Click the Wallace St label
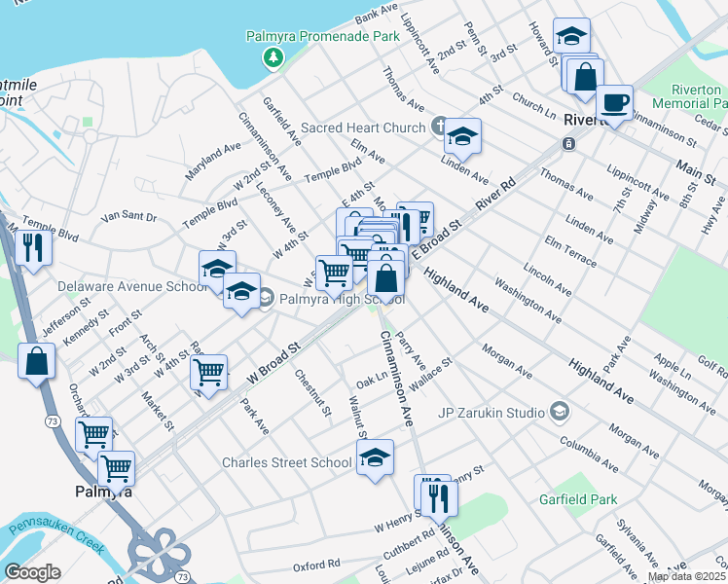Screen dimensions: 728x584 (430, 375)
